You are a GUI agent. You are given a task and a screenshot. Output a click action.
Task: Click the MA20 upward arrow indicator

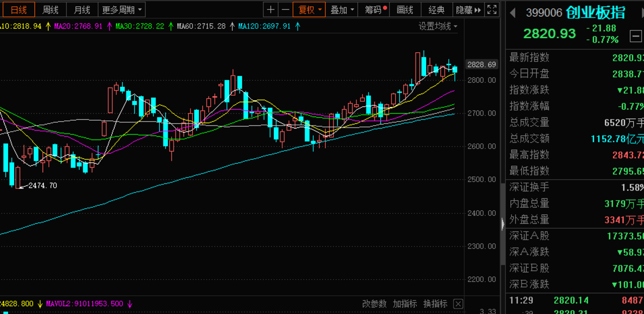[x=109, y=26]
